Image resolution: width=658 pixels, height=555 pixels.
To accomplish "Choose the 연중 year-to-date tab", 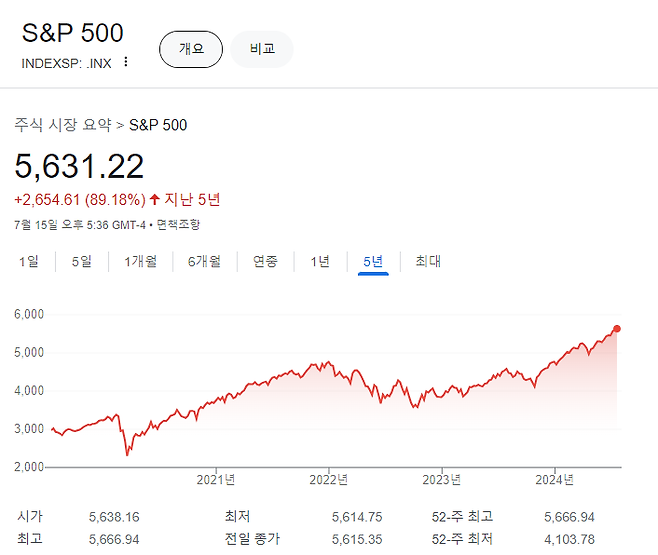I will click(x=265, y=261).
